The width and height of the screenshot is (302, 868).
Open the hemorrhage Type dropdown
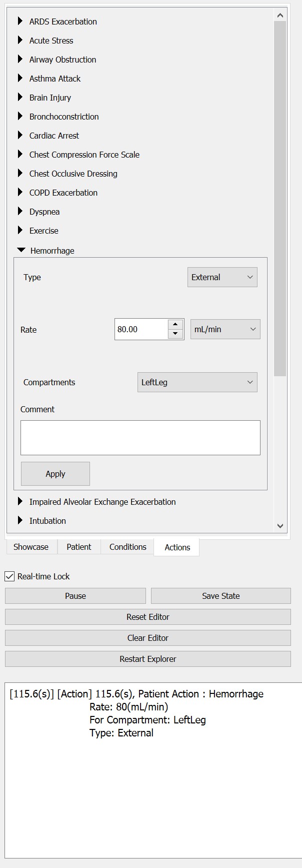[x=222, y=277]
